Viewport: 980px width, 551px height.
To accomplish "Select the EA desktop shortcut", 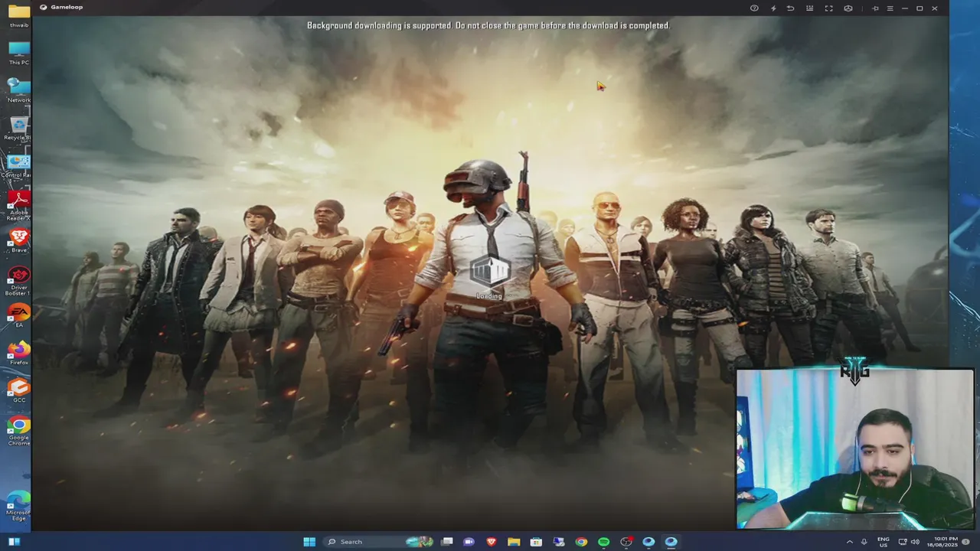I will (18, 315).
